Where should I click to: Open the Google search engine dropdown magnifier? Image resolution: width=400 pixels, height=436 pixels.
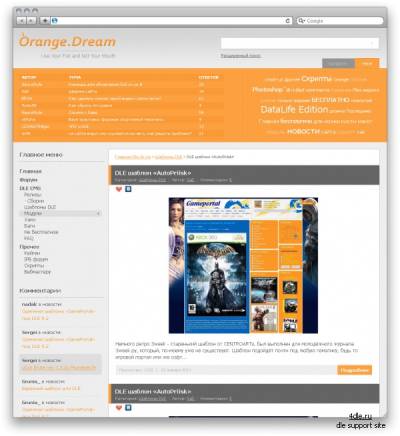coord(301,21)
